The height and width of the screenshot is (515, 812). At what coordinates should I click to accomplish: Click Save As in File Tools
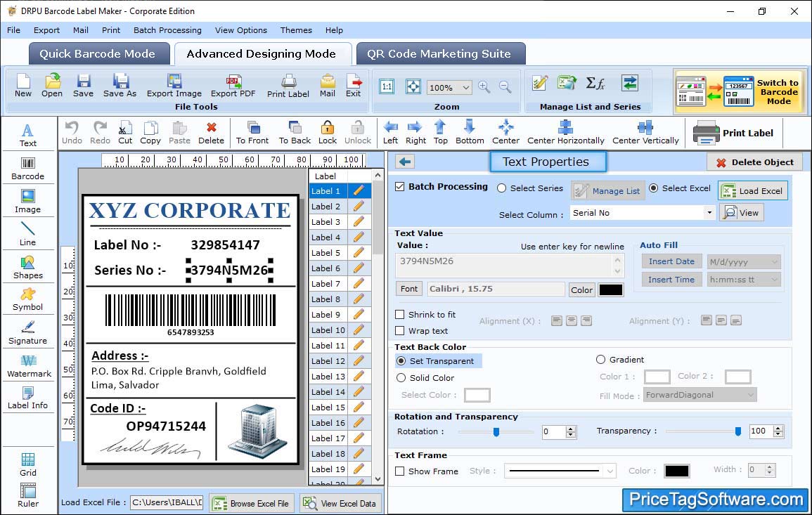[120, 86]
